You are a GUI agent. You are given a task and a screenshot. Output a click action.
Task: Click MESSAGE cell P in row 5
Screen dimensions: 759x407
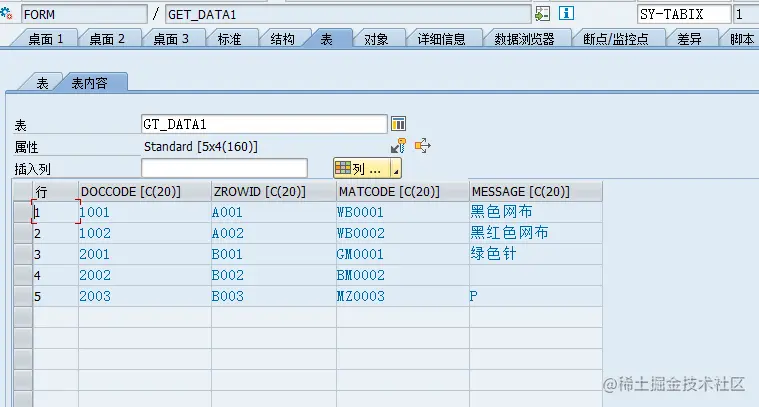tap(535, 296)
